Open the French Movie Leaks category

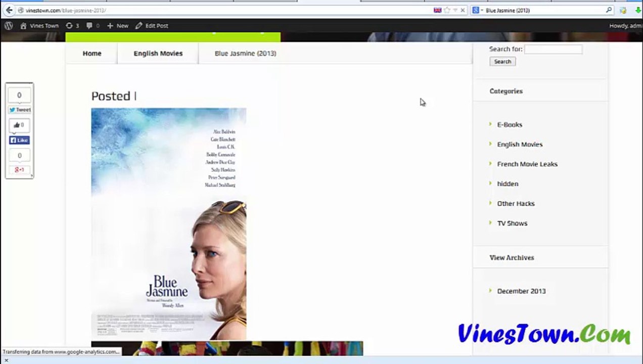tap(527, 164)
